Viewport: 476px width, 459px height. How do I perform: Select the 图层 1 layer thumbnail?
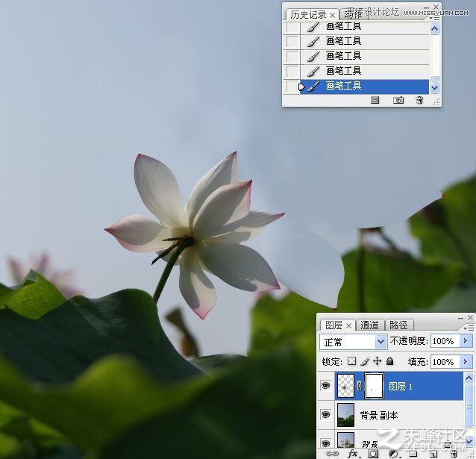pyautogui.click(x=345, y=386)
